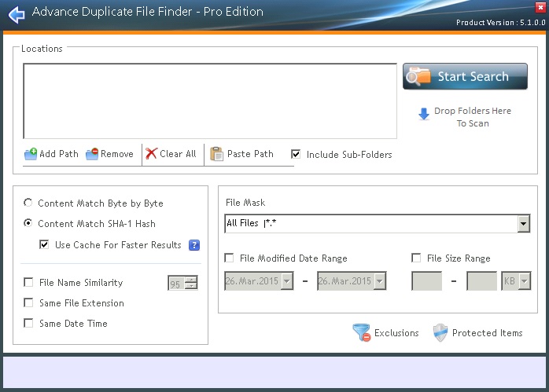Open Exclusions link
The height and width of the screenshot is (392, 549).
tap(396, 333)
